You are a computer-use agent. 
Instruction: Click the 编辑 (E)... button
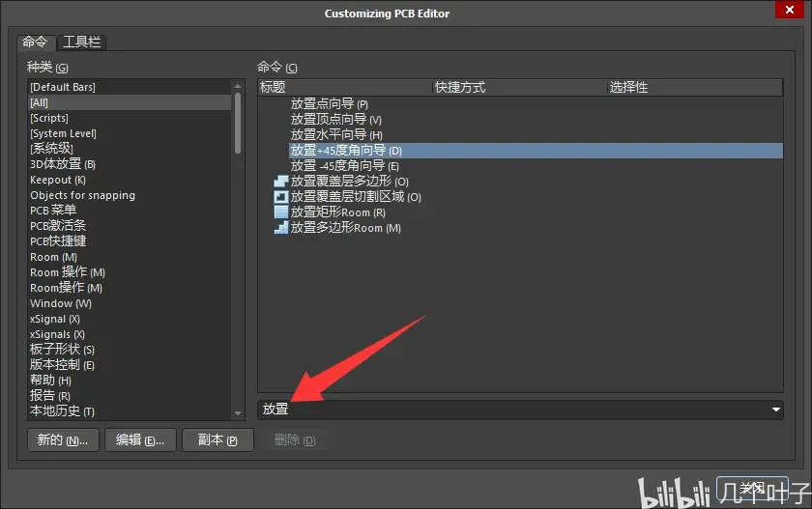click(140, 440)
